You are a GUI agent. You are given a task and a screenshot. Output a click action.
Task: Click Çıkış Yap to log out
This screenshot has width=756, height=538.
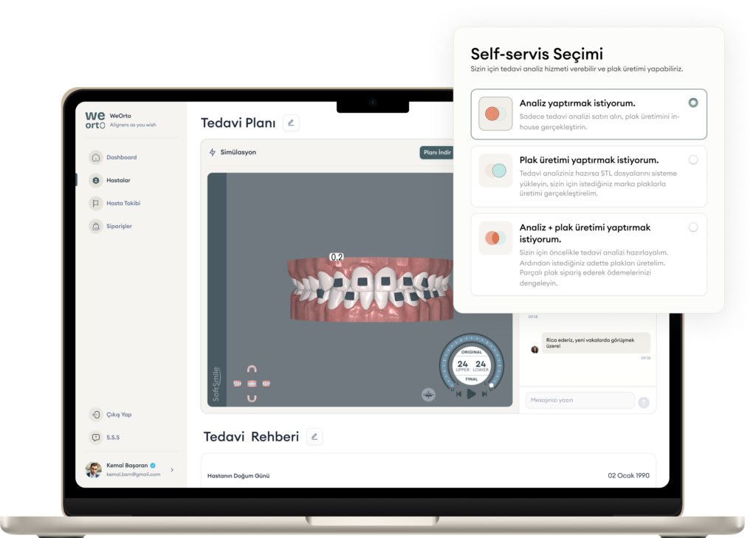118,415
